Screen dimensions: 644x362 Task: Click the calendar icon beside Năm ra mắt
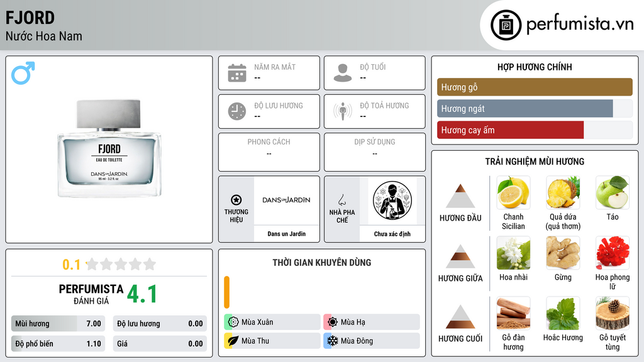pyautogui.click(x=237, y=73)
